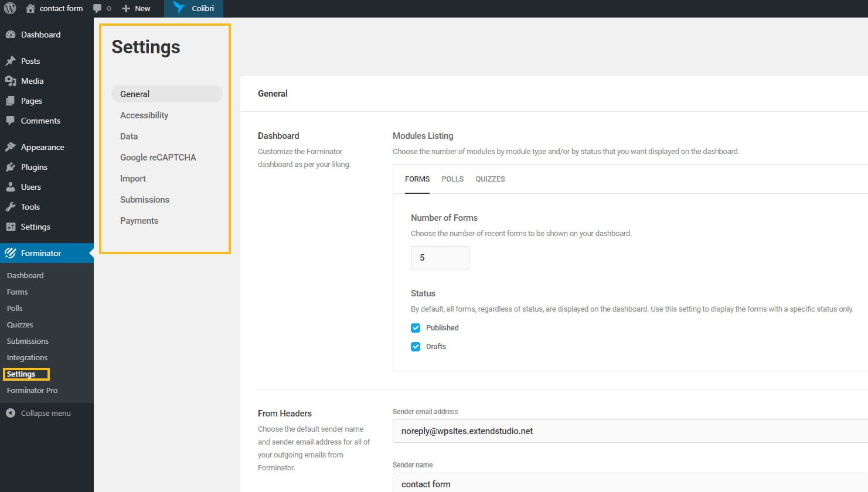Click the Forminator plugin icon in the sidebar

point(11,252)
